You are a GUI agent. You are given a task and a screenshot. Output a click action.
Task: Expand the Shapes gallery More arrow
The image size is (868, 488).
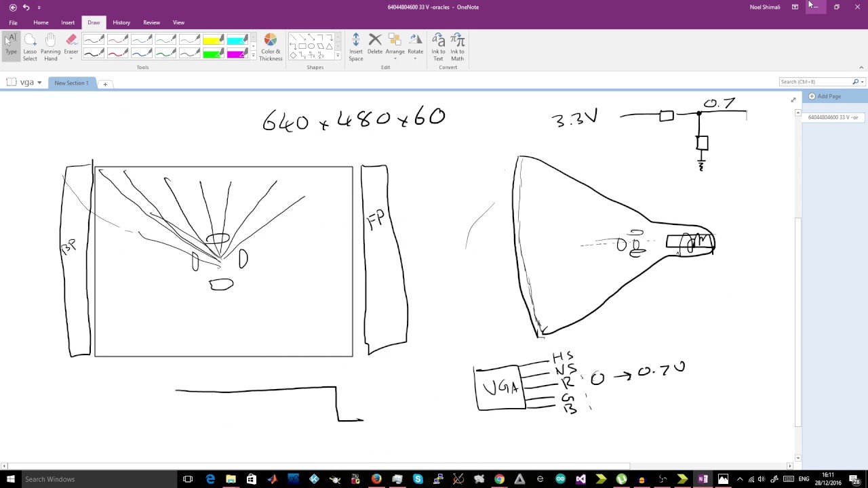[338, 56]
